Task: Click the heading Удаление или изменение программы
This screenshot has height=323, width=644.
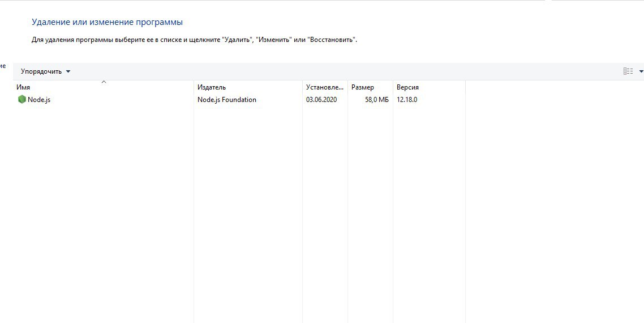Action: tap(107, 22)
